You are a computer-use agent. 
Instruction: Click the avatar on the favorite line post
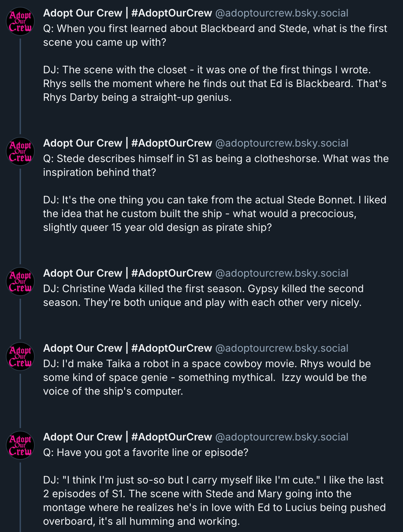click(x=20, y=445)
